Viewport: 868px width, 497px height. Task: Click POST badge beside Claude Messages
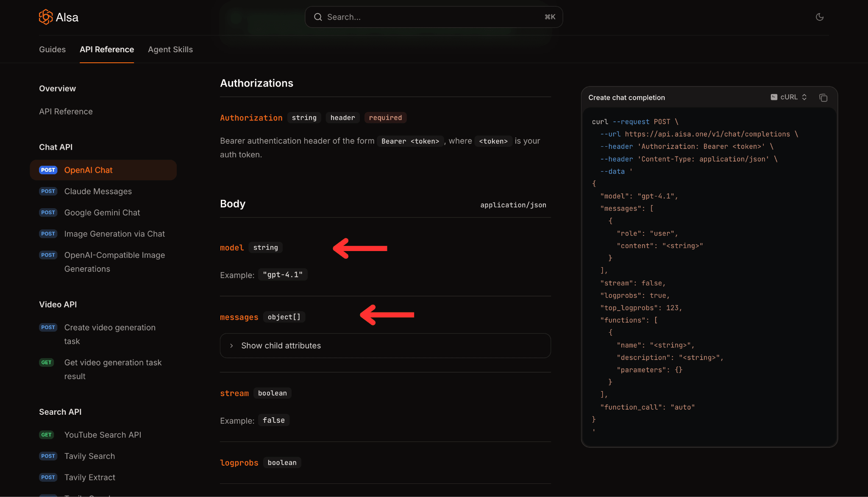(48, 191)
